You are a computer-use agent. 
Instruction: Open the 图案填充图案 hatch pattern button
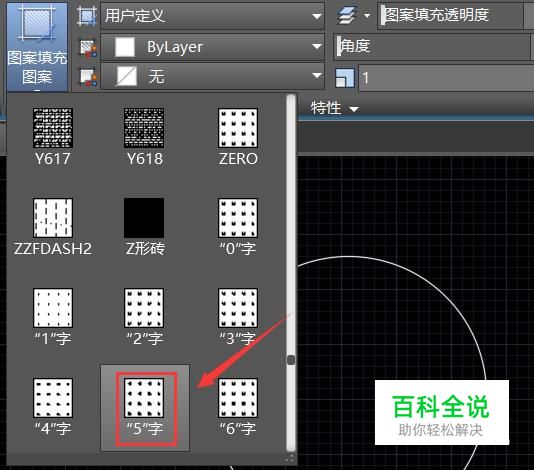(37, 46)
